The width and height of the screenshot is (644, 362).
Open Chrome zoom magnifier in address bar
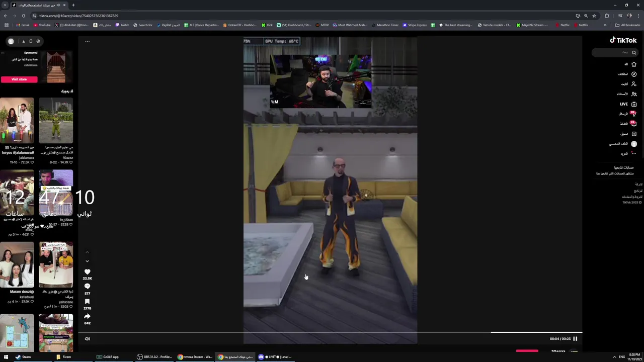pos(586,16)
